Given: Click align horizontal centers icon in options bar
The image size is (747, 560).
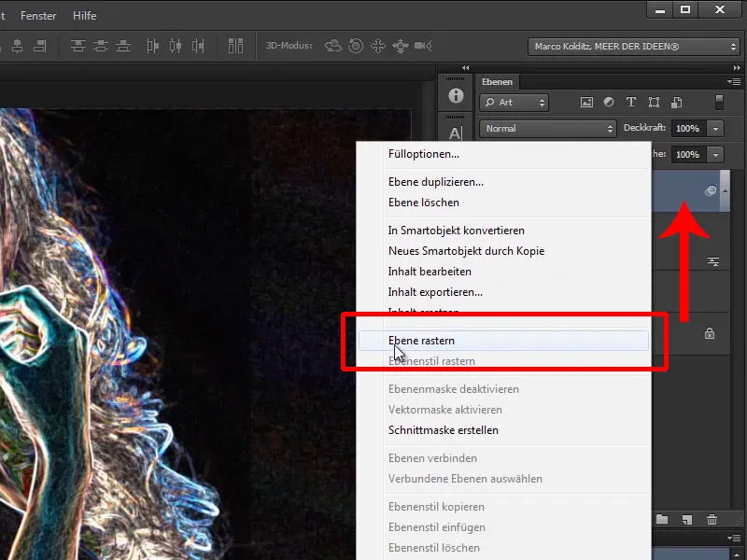Looking at the screenshot, I should pyautogui.click(x=17, y=46).
